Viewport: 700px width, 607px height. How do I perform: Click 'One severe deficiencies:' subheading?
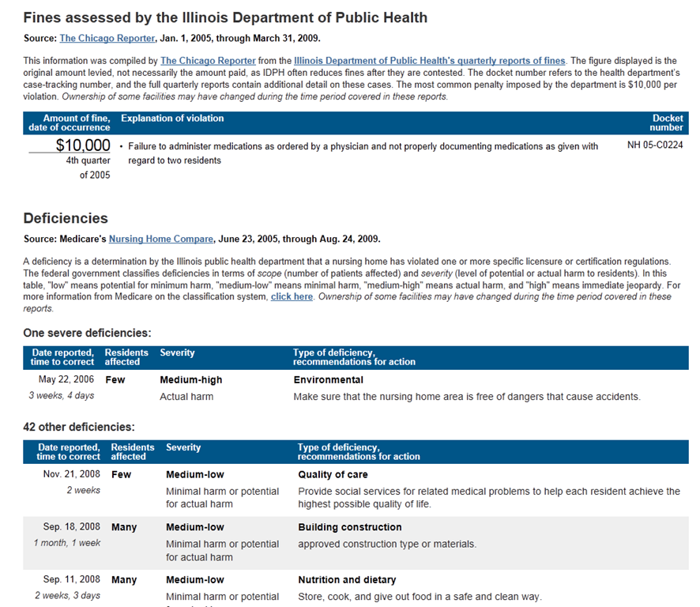87,334
